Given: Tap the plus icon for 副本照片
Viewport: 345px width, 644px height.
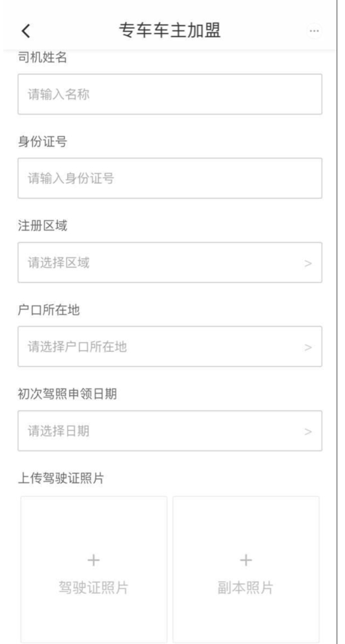Looking at the screenshot, I should [246, 559].
